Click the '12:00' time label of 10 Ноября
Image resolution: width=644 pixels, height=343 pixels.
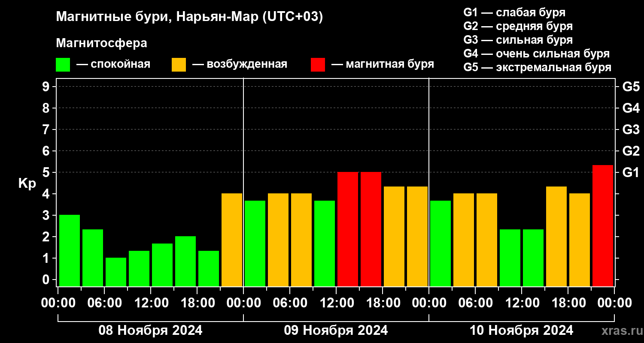point(522,303)
